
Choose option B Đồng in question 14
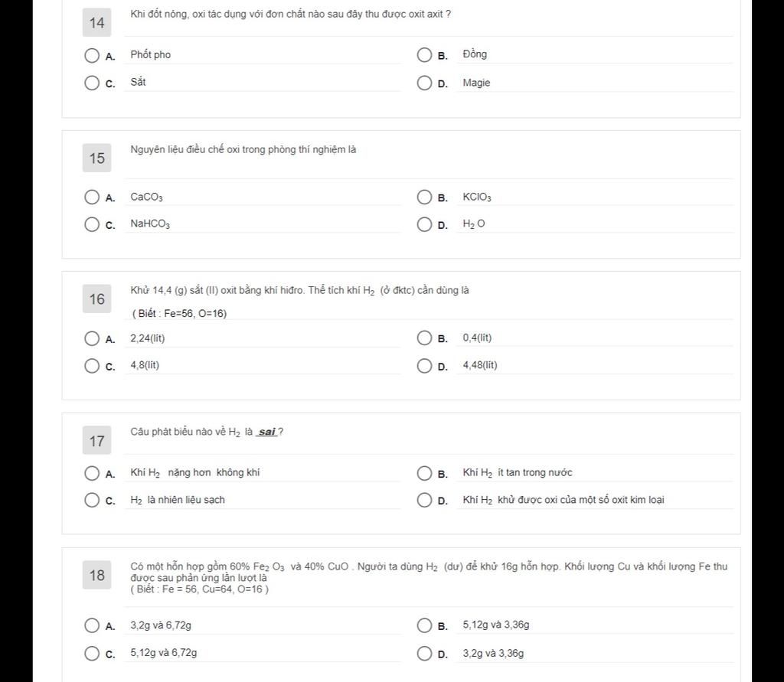coord(424,54)
